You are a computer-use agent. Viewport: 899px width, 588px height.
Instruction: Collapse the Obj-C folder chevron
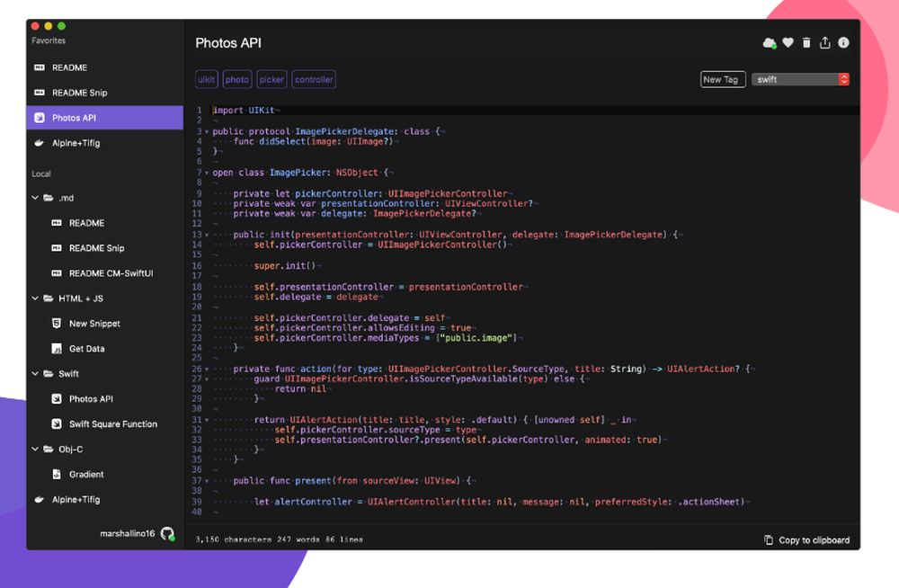coord(35,450)
